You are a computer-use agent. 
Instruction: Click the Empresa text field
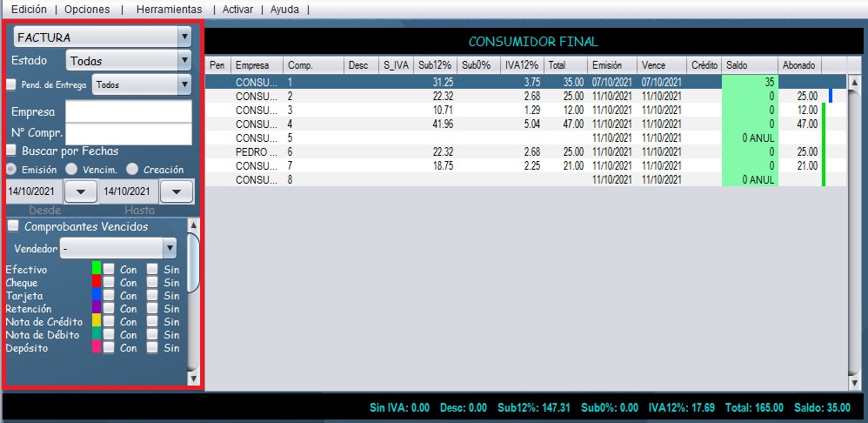pyautogui.click(x=128, y=111)
